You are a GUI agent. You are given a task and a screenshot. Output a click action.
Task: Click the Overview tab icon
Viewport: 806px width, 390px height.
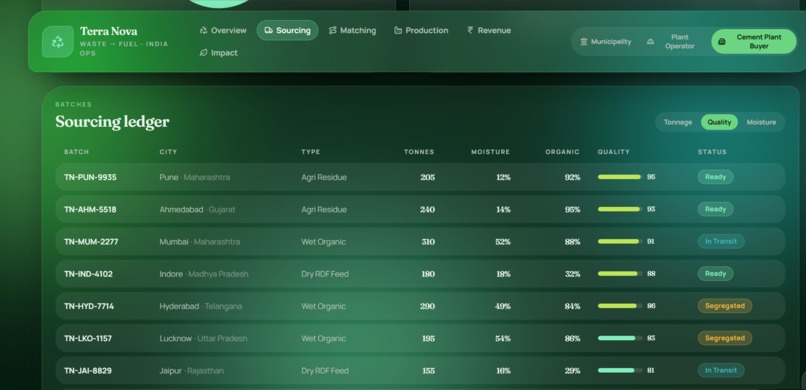point(204,30)
